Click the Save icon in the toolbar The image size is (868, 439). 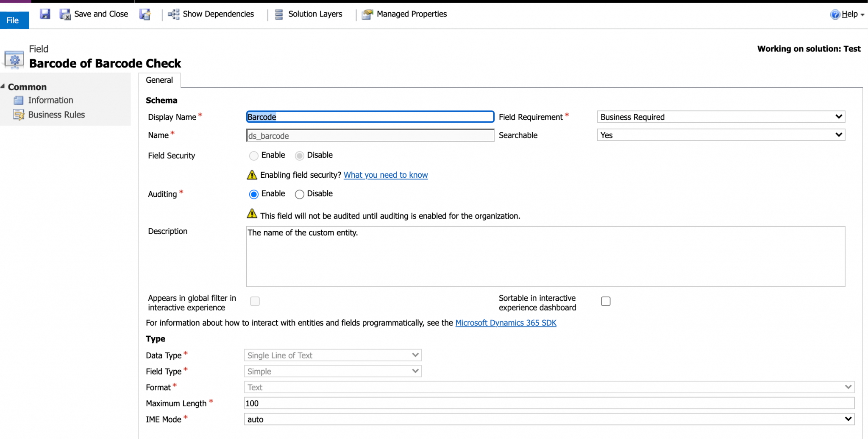45,14
